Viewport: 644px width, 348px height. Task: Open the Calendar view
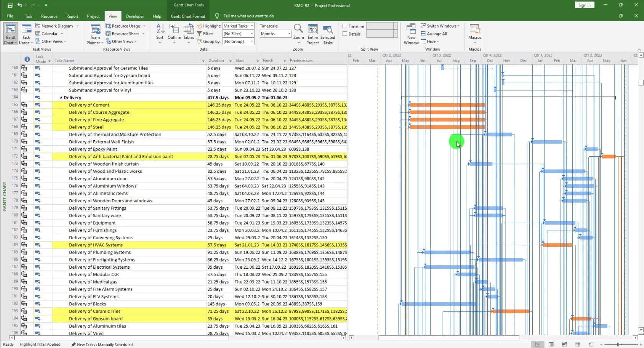(x=49, y=34)
